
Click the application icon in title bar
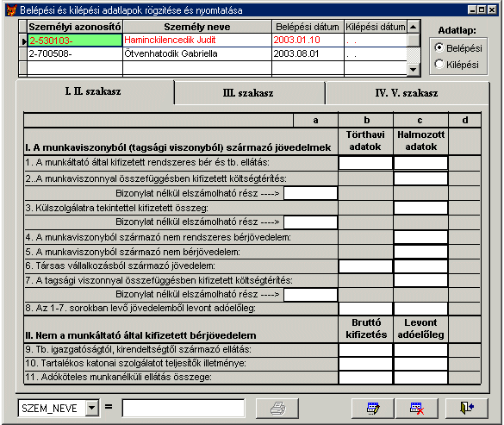coord(11,10)
